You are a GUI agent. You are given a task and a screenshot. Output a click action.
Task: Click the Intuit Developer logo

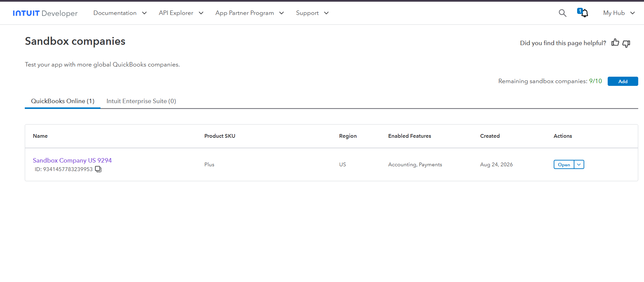tap(45, 13)
